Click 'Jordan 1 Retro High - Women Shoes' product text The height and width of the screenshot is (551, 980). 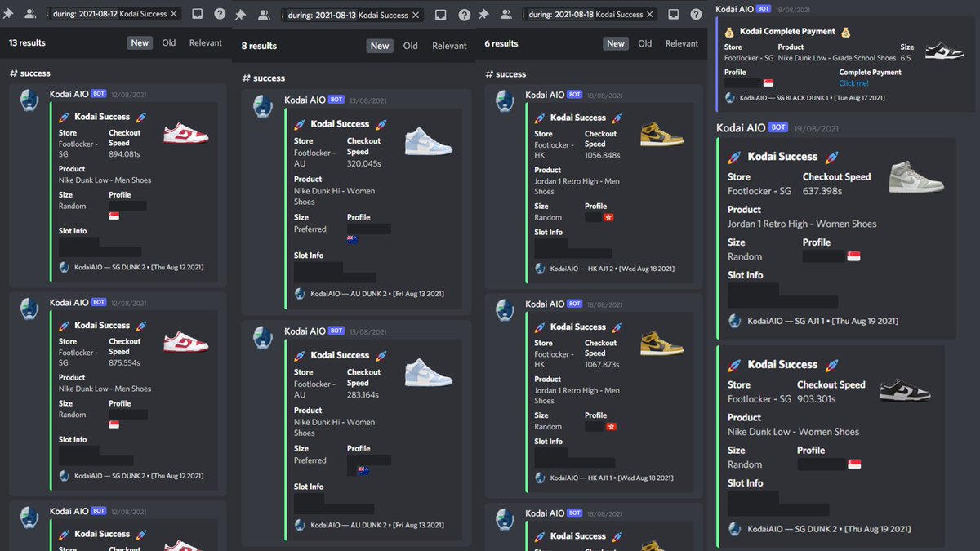[802, 224]
